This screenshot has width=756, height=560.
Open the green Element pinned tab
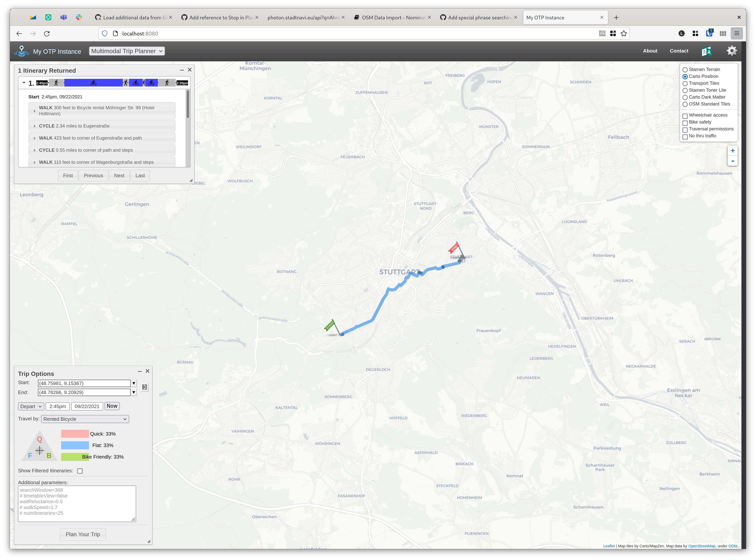tap(48, 18)
